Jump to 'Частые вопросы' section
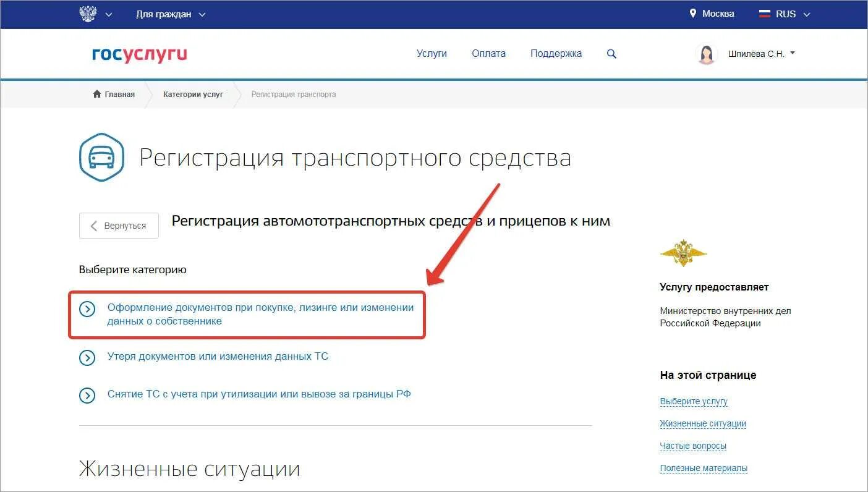The width and height of the screenshot is (868, 492). pos(693,446)
